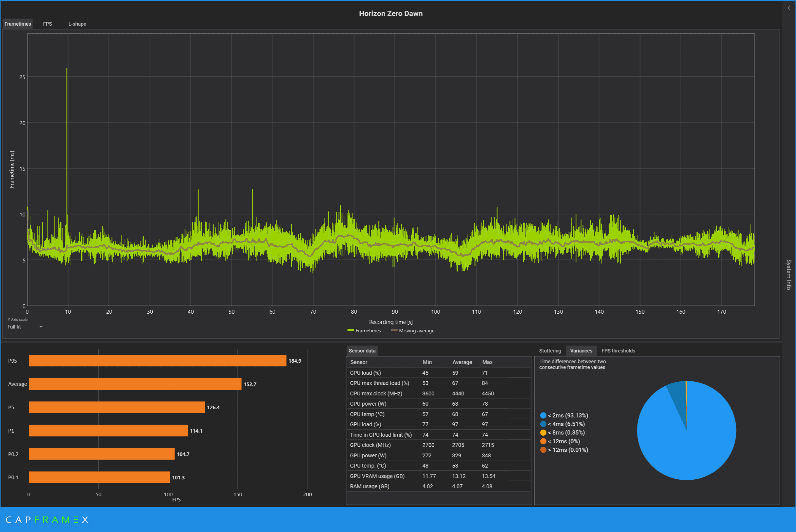Select the GPU load (%) row
Screen dimensions: 796x532
click(439, 424)
